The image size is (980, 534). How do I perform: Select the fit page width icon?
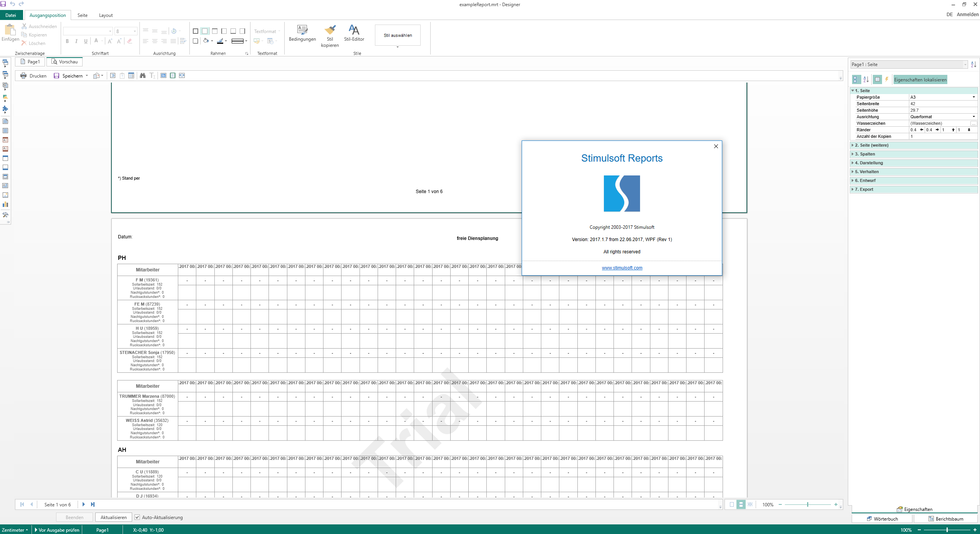pos(182,76)
